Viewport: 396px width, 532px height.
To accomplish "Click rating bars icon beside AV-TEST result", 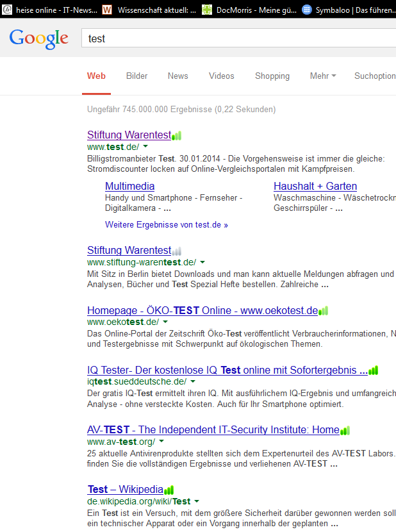I will tap(345, 431).
